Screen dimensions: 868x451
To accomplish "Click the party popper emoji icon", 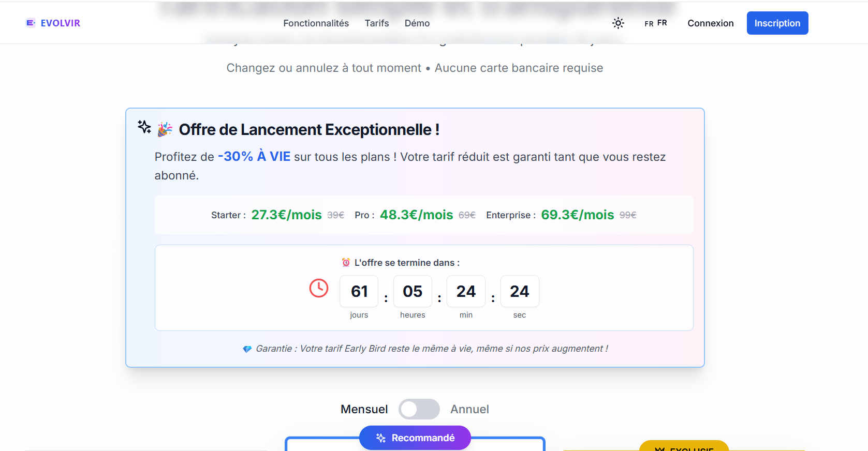I will (x=165, y=129).
